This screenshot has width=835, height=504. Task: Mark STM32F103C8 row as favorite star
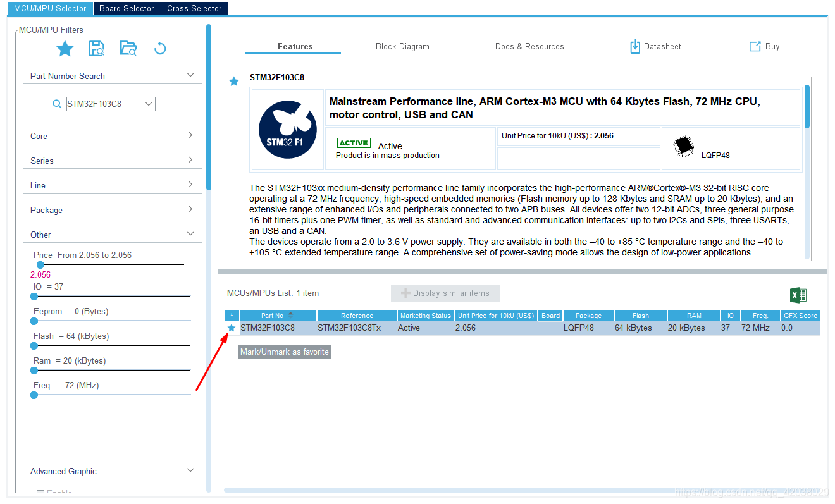[232, 328]
